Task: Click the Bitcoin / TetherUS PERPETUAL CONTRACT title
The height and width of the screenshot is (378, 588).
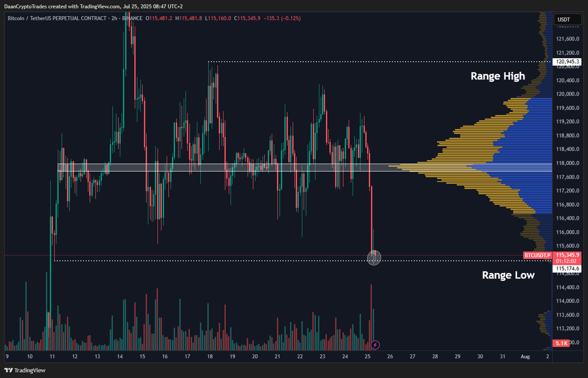Action: tap(57, 18)
